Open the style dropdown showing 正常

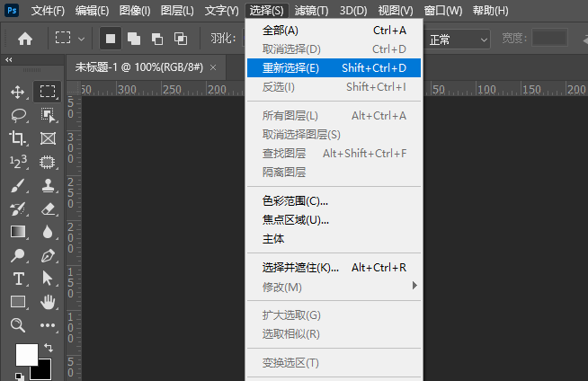[458, 39]
